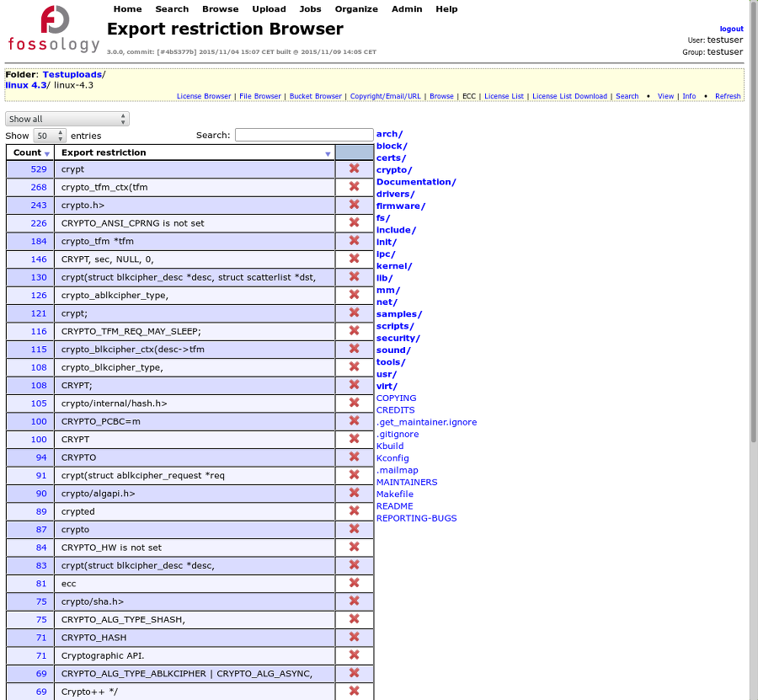Click red X for 'CRYPTO_ANSI_CPRNG is not set'
This screenshot has width=758, height=700.
click(x=355, y=223)
